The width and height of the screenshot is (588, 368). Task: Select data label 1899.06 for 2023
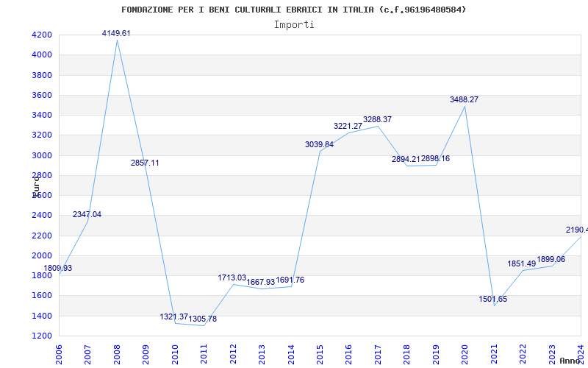[x=551, y=260]
